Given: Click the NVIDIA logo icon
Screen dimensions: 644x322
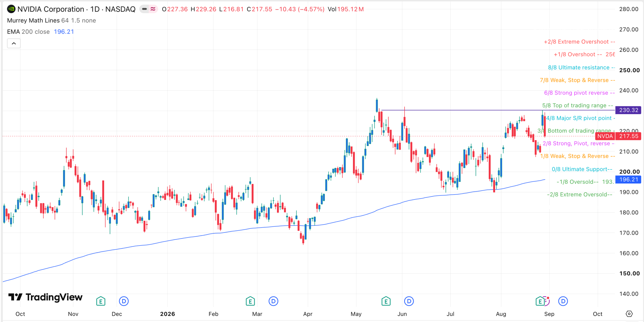Looking at the screenshot, I should tap(11, 9).
